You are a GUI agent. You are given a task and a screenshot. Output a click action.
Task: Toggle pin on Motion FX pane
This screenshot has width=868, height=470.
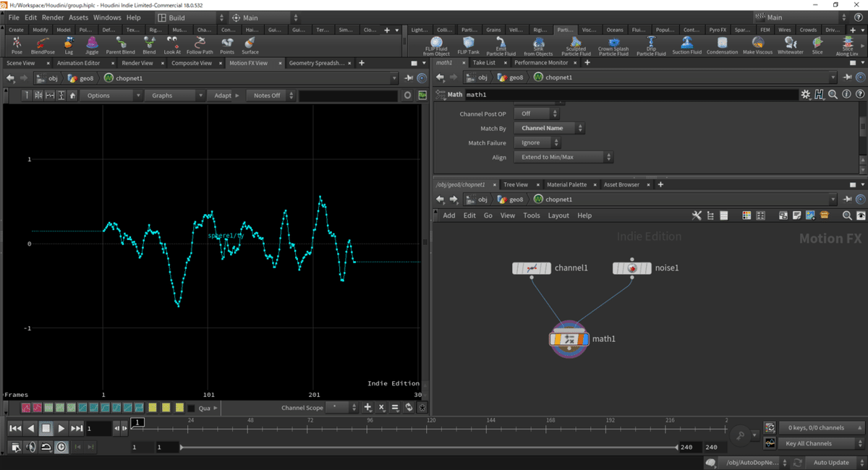tap(408, 78)
